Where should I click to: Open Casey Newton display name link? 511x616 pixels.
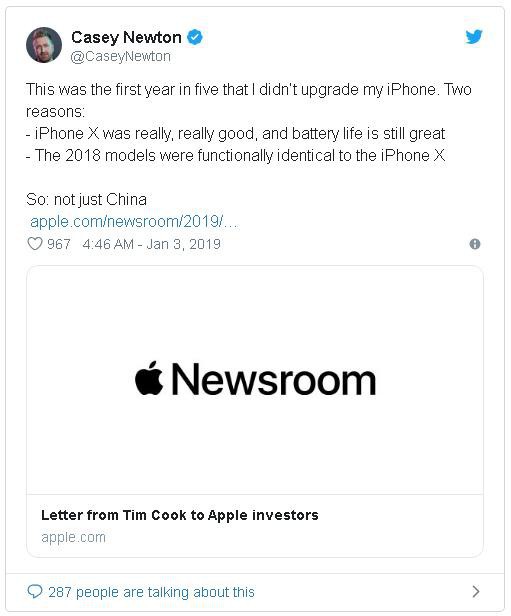point(126,37)
